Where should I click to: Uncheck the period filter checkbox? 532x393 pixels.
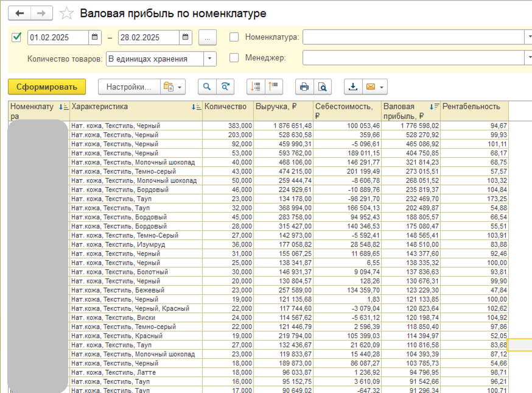tap(16, 37)
